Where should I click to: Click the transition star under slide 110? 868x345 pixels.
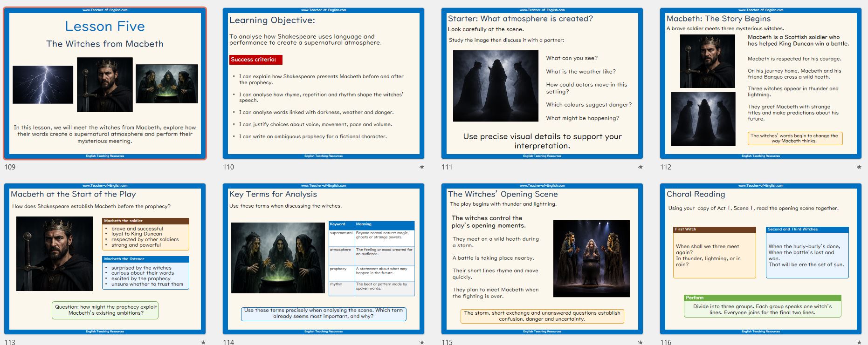[421, 167]
